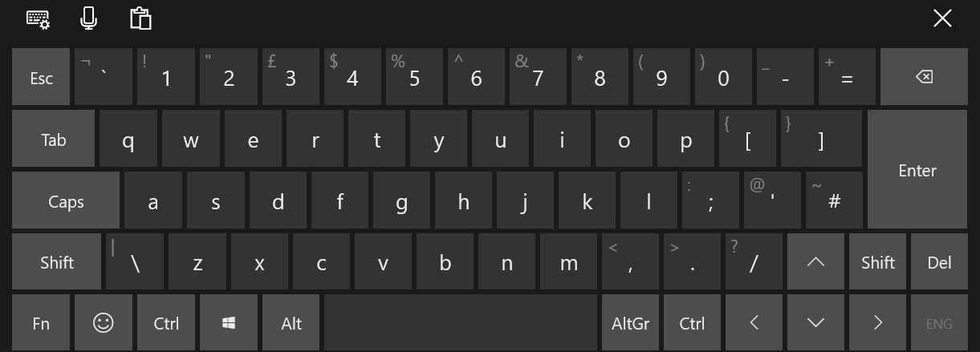Toggle the Fn key
The width and height of the screenshot is (980, 352).
41,323
